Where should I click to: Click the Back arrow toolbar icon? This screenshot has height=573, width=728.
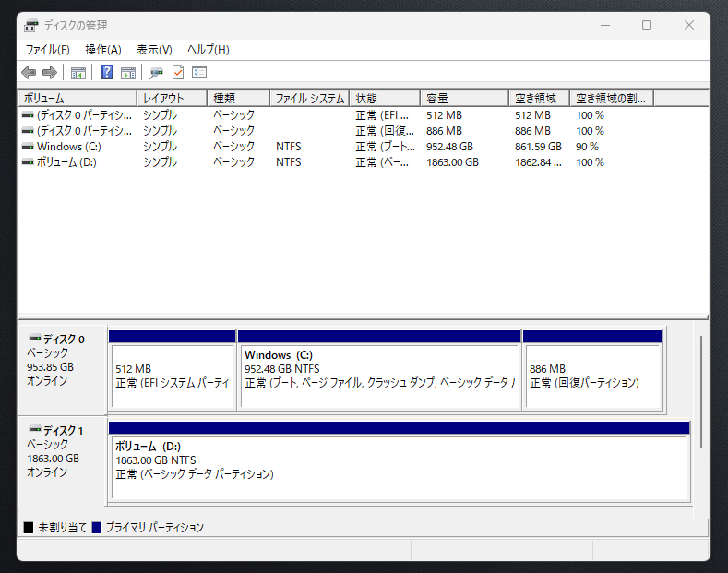tap(29, 73)
